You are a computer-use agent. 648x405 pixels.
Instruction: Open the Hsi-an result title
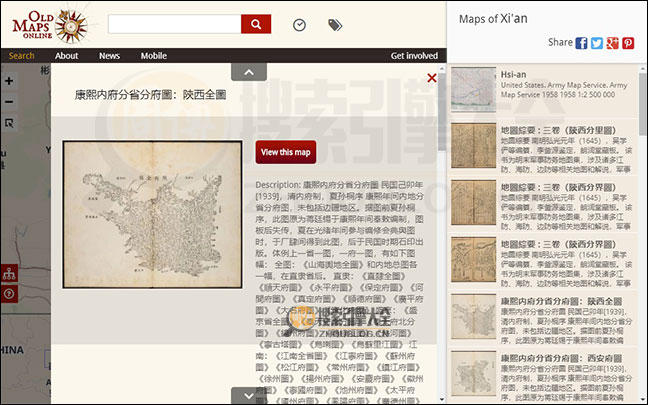click(514, 74)
